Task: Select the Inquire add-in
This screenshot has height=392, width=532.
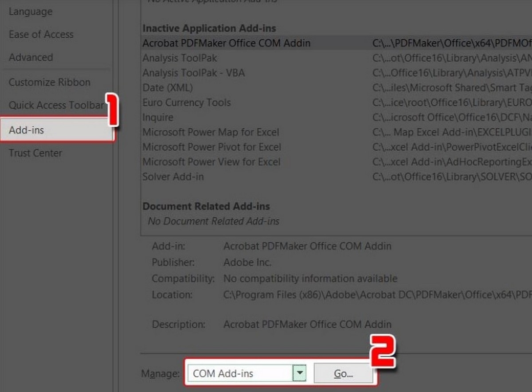Action: tap(157, 117)
